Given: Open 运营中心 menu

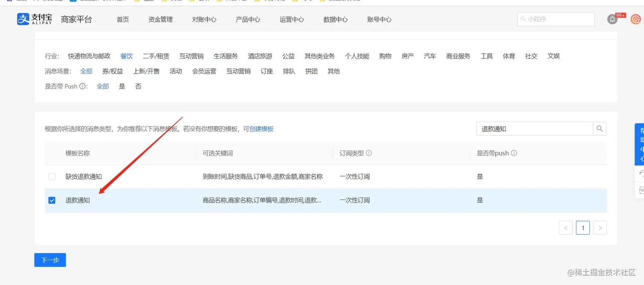Looking at the screenshot, I should click(292, 20).
